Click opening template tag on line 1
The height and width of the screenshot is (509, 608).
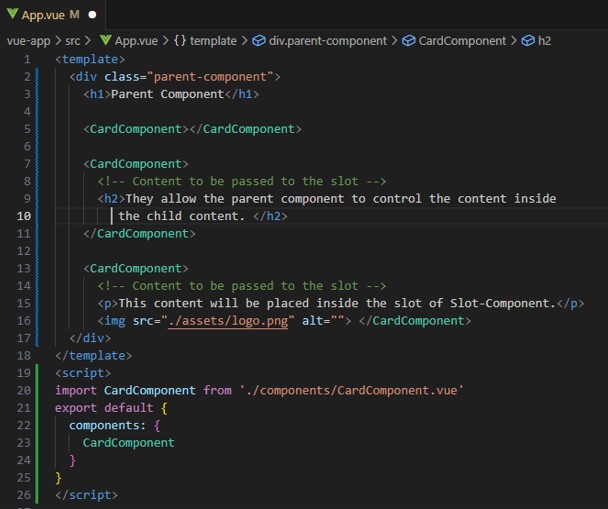[x=90, y=59]
